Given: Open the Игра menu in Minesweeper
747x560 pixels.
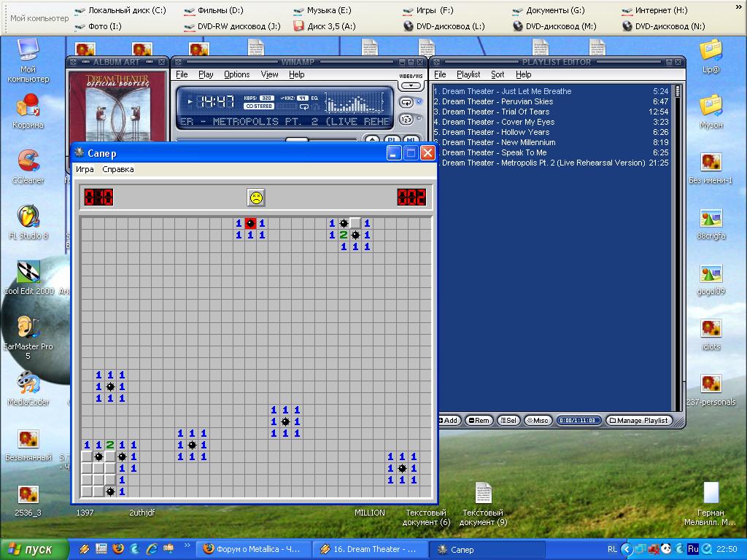Looking at the screenshot, I should click(85, 169).
